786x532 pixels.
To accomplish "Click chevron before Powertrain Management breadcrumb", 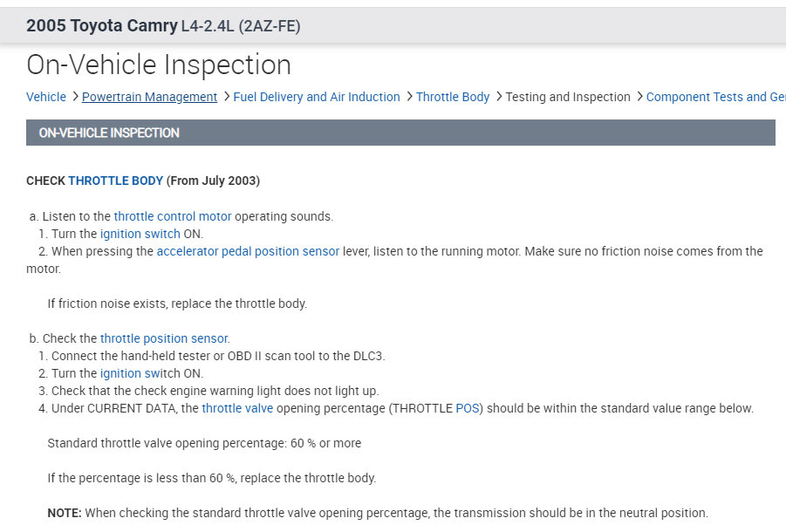I will (75, 97).
